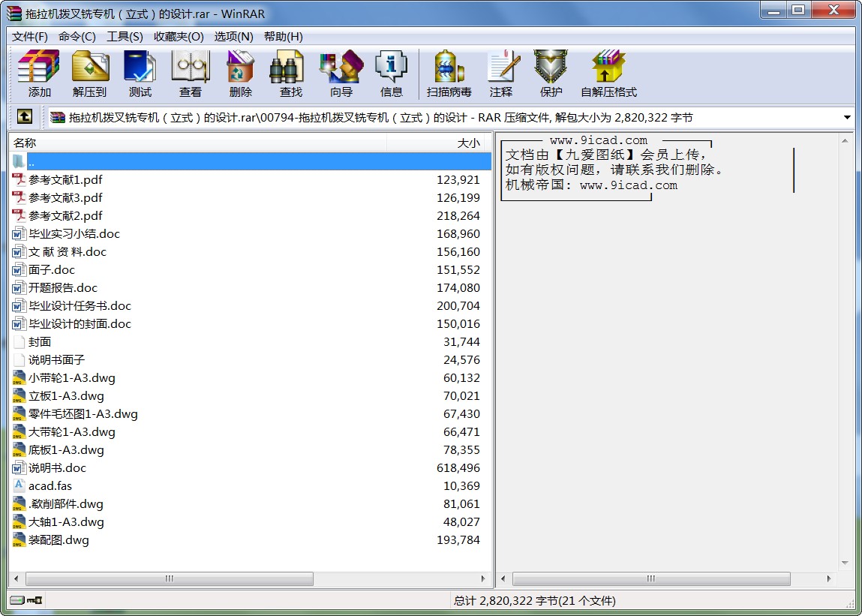Click the PDF icon of 参考文献1.pdf
The height and width of the screenshot is (616, 862).
(x=20, y=180)
